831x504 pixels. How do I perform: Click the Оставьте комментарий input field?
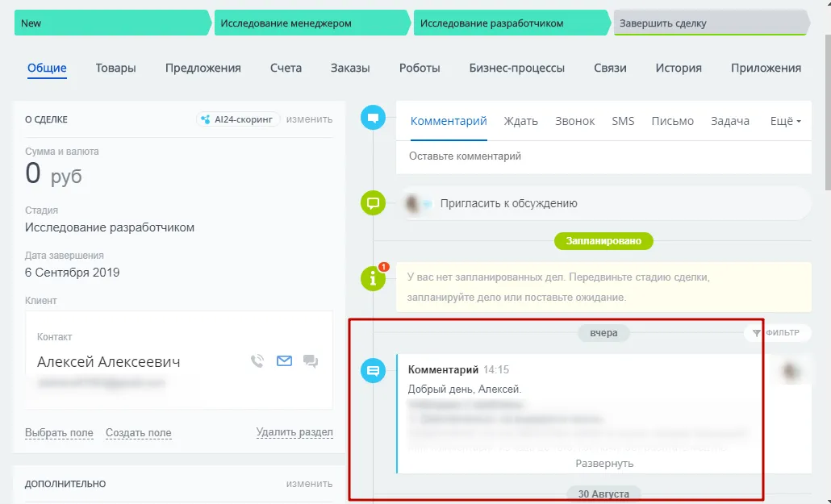pos(565,156)
